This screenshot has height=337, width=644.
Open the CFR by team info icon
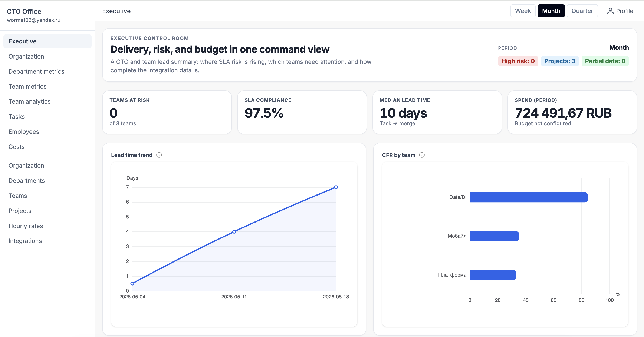pos(422,155)
